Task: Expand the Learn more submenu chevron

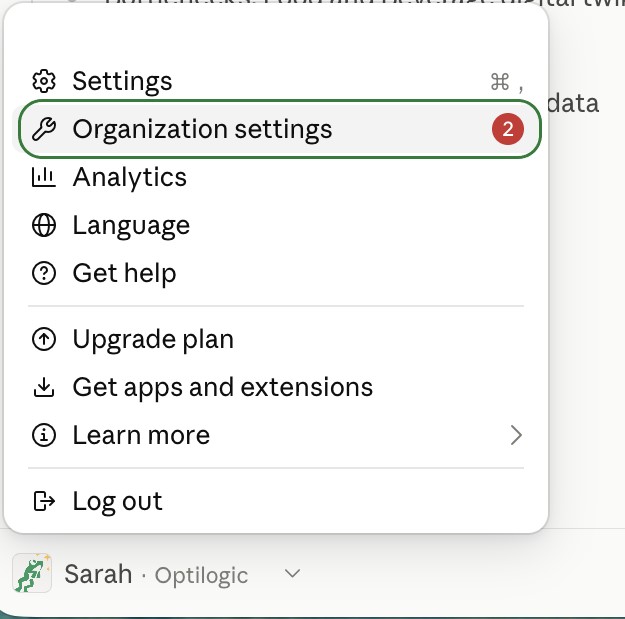Action: click(x=516, y=435)
